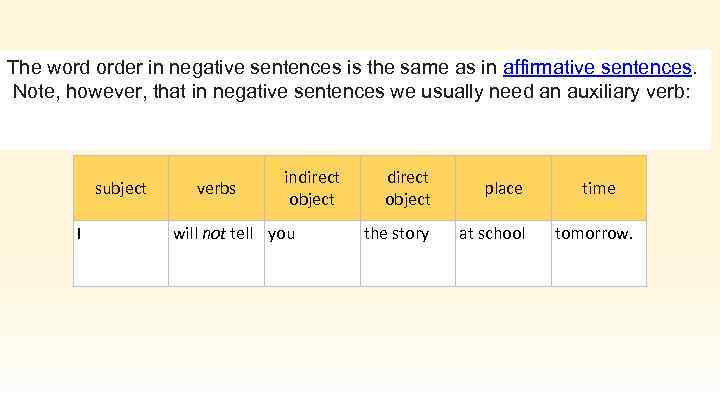Click the italic word "not" in the table
This screenshot has height=405, width=720.
point(214,234)
